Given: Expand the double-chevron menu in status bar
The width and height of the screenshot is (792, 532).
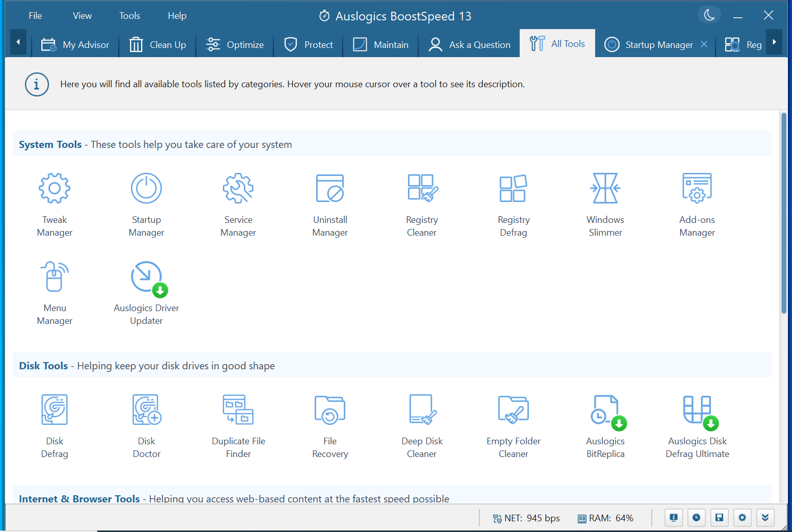Looking at the screenshot, I should pyautogui.click(x=765, y=518).
